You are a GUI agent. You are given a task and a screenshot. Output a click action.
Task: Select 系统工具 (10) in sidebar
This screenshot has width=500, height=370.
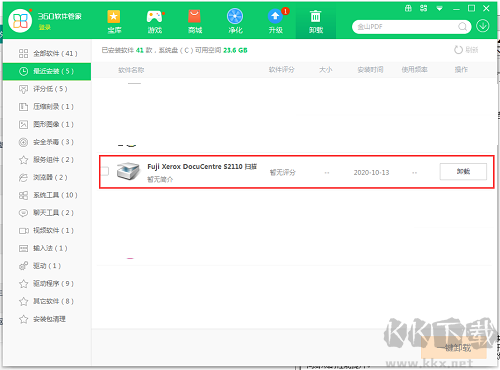(47, 195)
